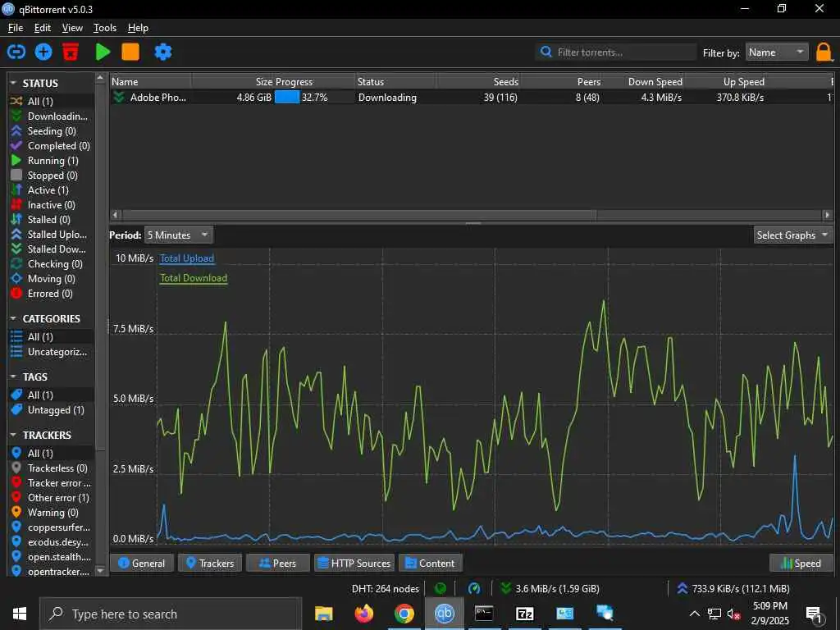Switch to the General tab

coord(141,563)
